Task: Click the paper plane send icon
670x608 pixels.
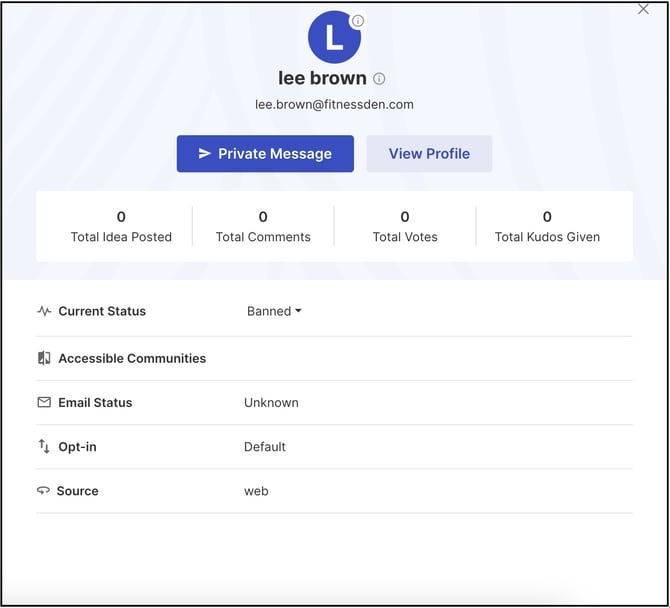Action: tap(204, 154)
